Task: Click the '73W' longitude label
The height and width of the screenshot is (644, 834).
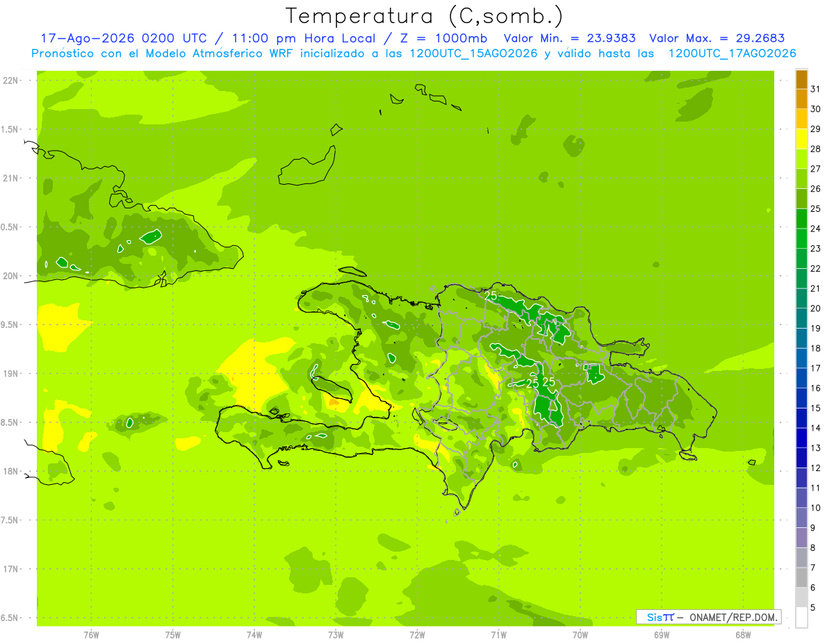Action: click(x=336, y=635)
